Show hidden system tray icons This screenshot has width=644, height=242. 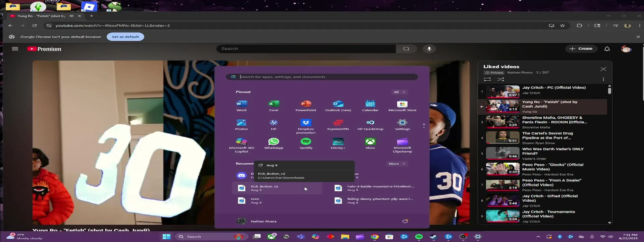point(538,237)
